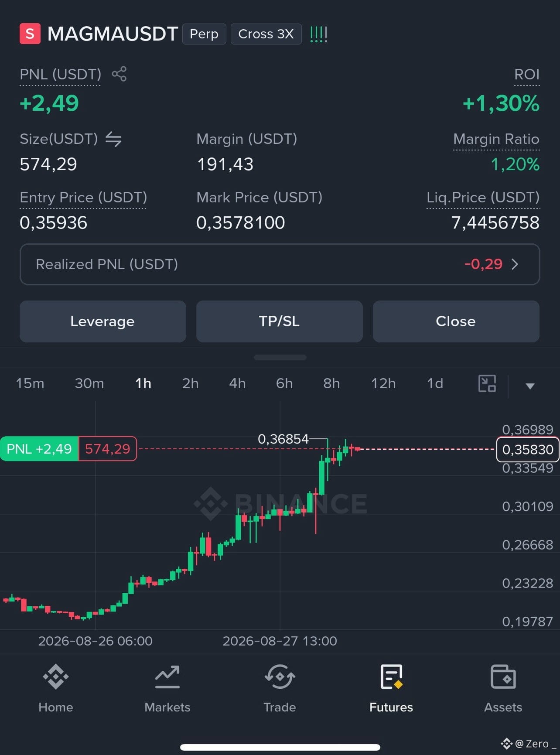The width and height of the screenshot is (560, 755).
Task: Tap the ROI label
Action: point(527,75)
